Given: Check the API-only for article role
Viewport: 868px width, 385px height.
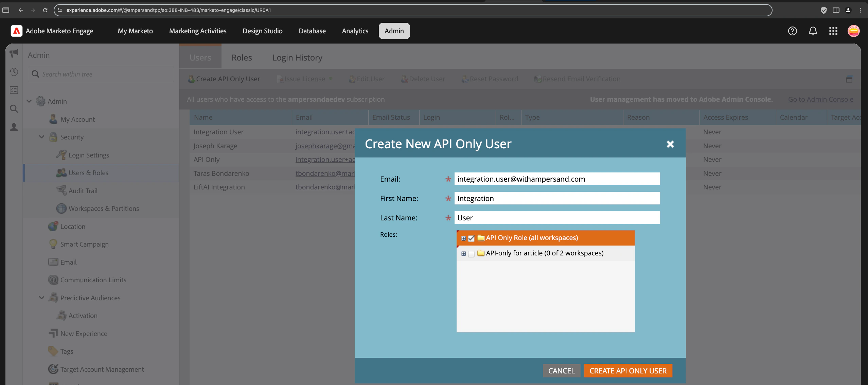Looking at the screenshot, I should (x=471, y=254).
